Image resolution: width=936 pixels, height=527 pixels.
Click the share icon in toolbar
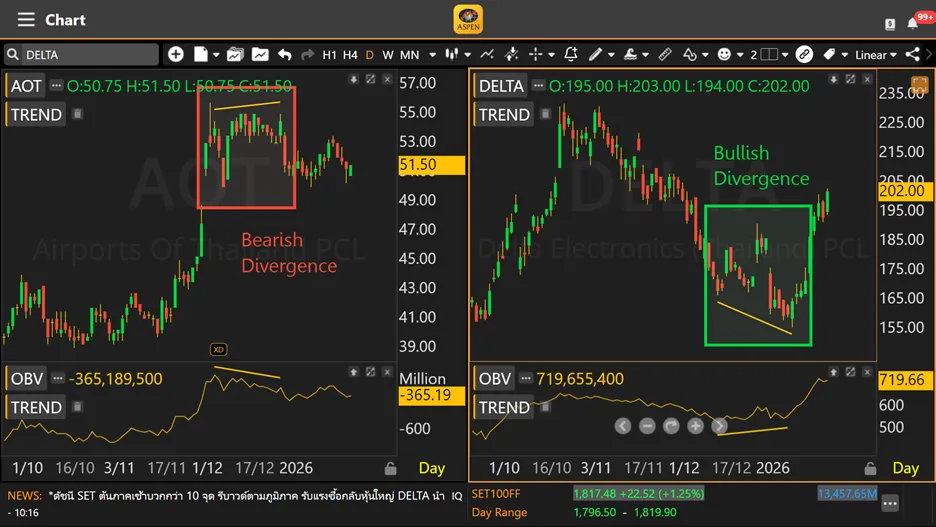coord(912,54)
